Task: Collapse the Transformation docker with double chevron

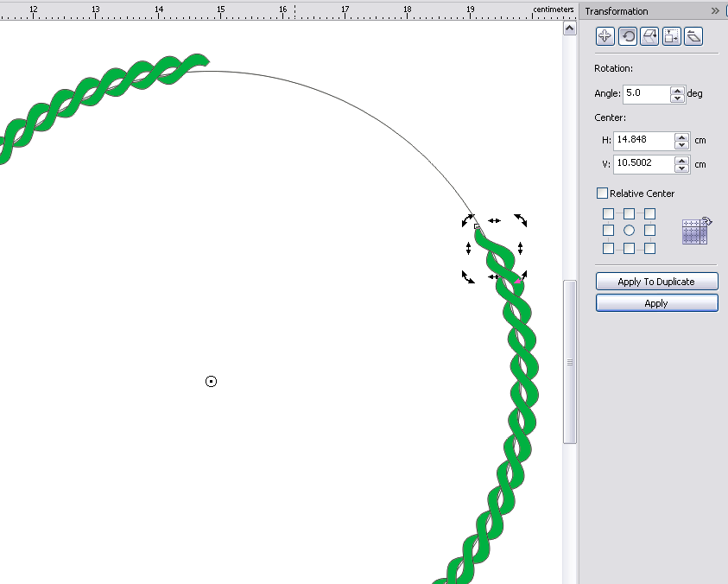Action: (715, 10)
